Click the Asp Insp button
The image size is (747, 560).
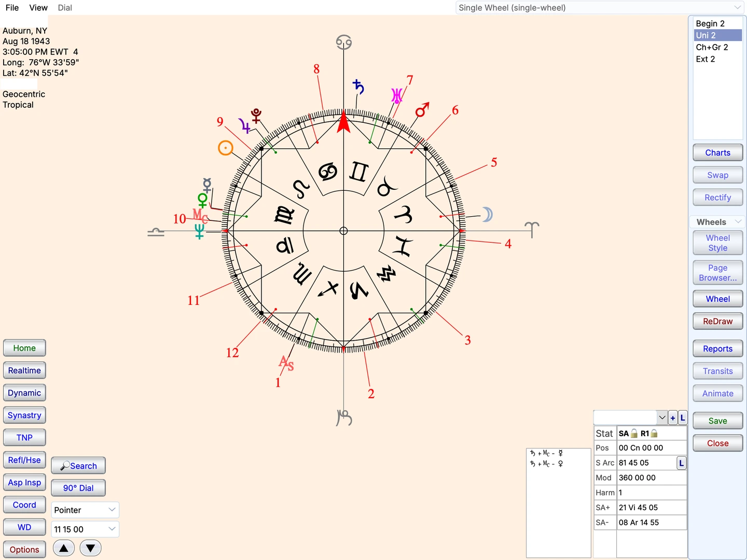(24, 483)
